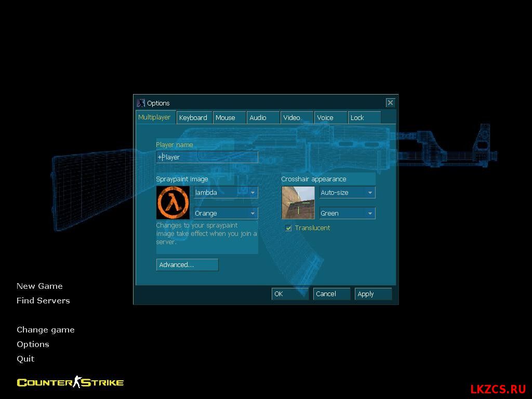Screen dimensions: 532x399
Task: Click the lambda spraypaint preview image
Action: [x=173, y=203]
